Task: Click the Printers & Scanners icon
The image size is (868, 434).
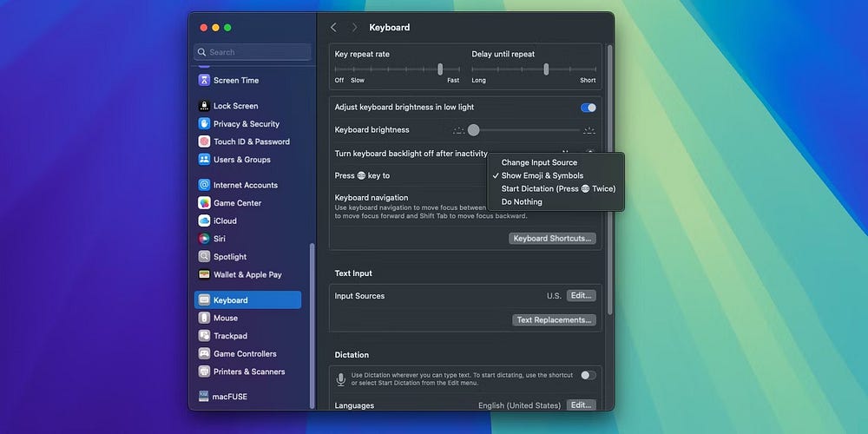Action: click(x=204, y=372)
